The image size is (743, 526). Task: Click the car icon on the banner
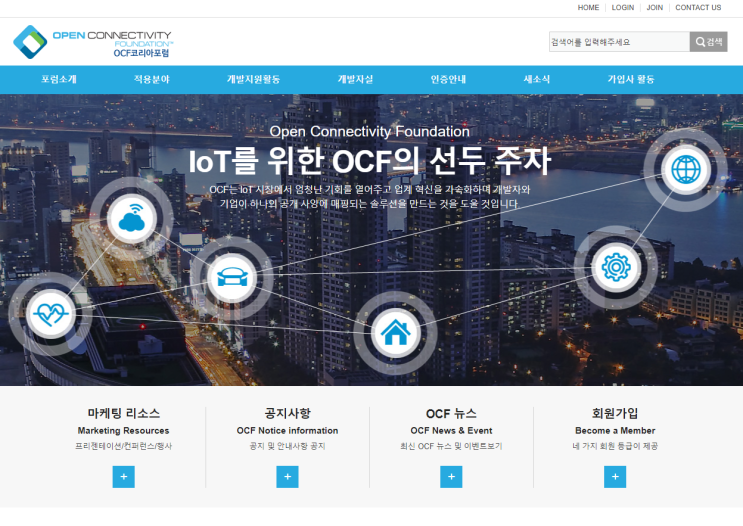pyautogui.click(x=232, y=277)
